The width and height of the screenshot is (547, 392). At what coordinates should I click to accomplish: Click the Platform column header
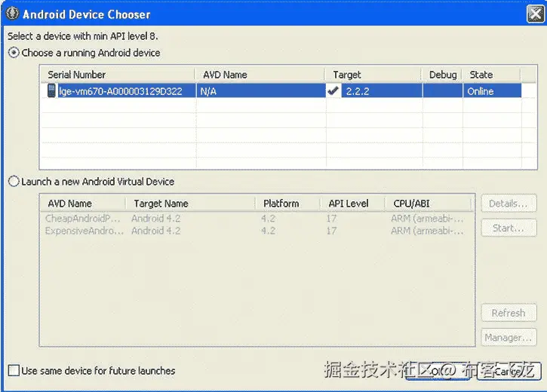(x=287, y=204)
